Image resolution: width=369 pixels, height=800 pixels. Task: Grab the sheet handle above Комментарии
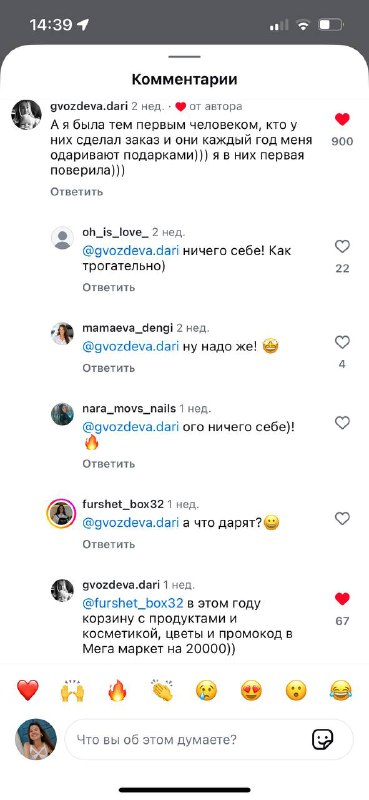point(184,57)
